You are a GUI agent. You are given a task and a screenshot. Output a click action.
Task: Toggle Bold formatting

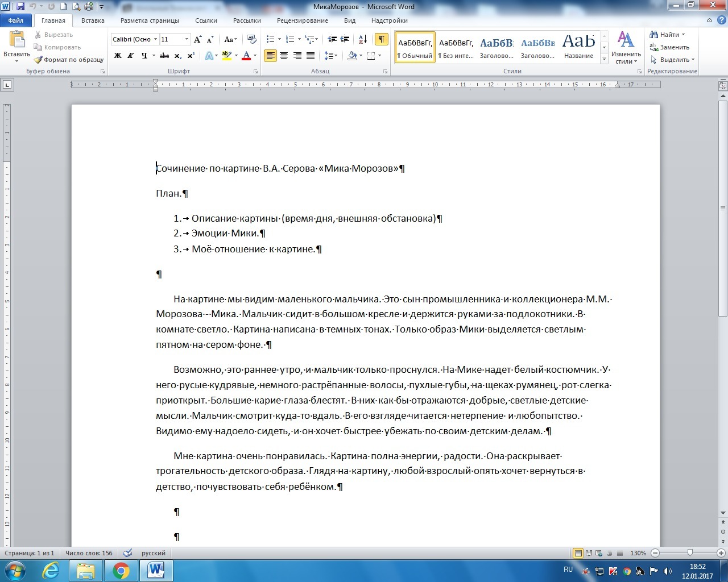pyautogui.click(x=118, y=56)
